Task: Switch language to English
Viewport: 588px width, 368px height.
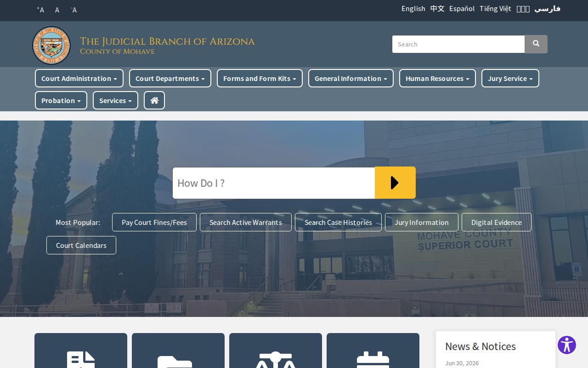Action: pos(413,9)
